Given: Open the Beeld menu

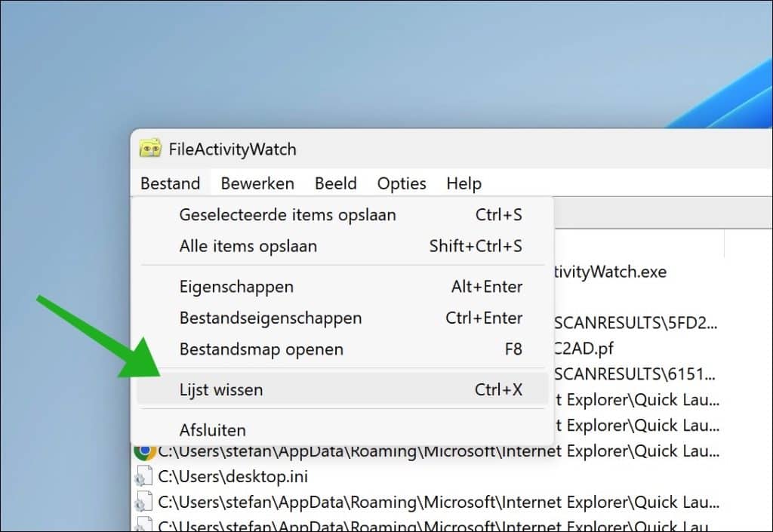Looking at the screenshot, I should pyautogui.click(x=336, y=183).
